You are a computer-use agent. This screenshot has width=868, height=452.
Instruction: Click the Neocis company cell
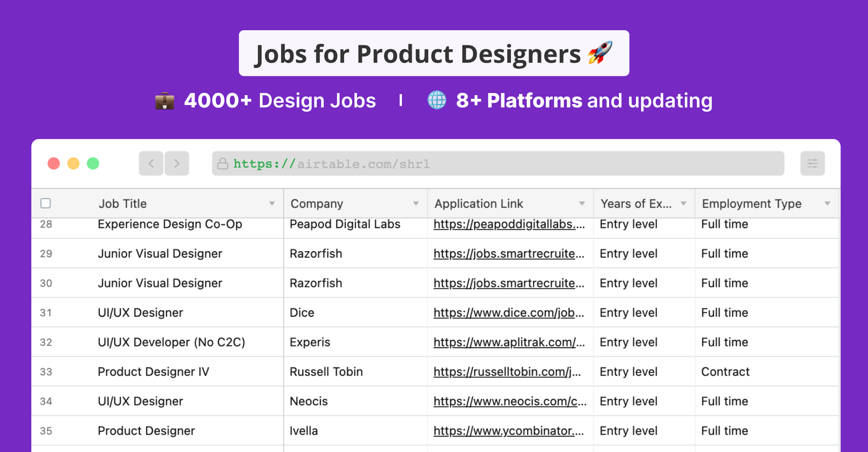tap(309, 401)
